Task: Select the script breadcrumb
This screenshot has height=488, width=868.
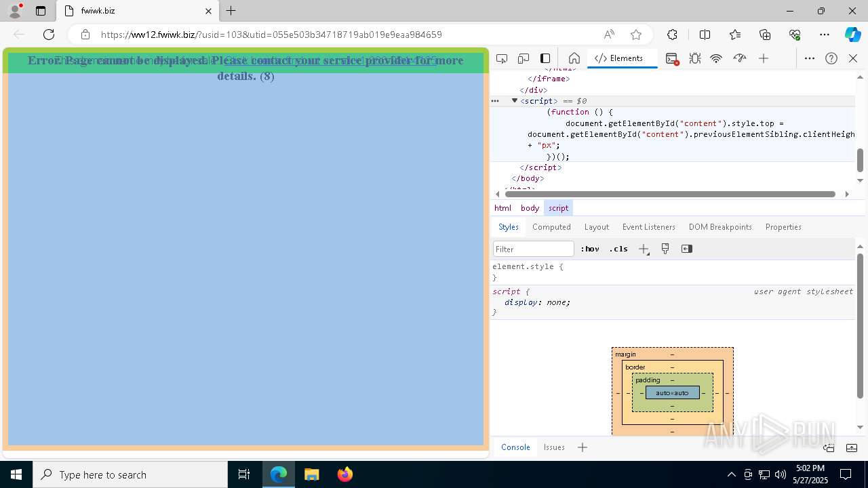Action: click(x=559, y=208)
